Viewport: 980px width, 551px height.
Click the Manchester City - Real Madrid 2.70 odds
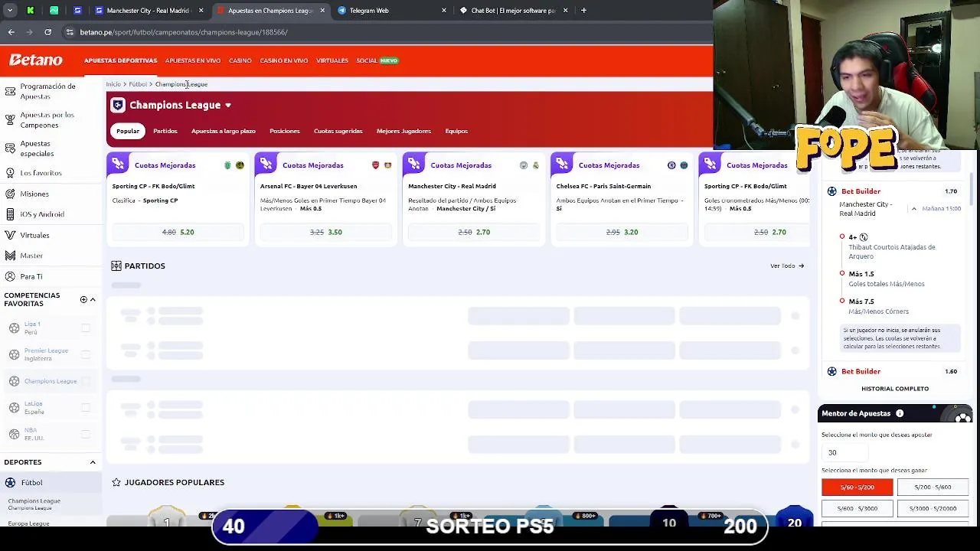tap(474, 232)
